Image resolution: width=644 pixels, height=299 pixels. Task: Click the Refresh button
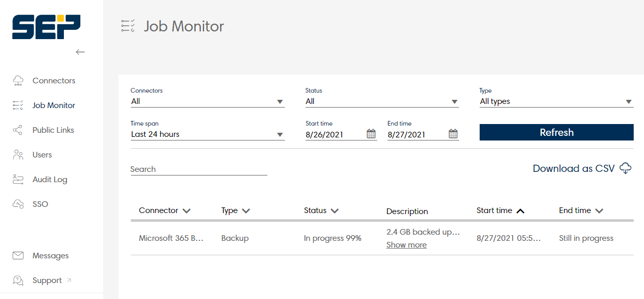(556, 132)
